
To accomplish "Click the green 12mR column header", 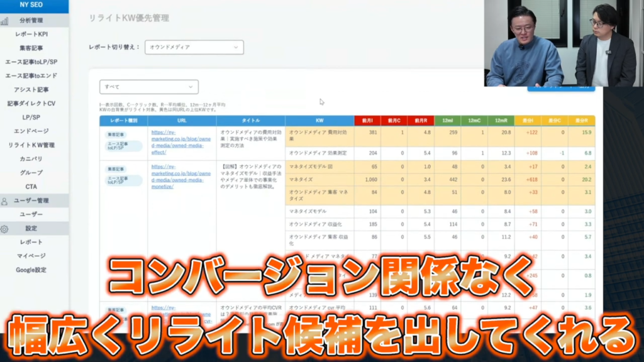I will (x=501, y=121).
